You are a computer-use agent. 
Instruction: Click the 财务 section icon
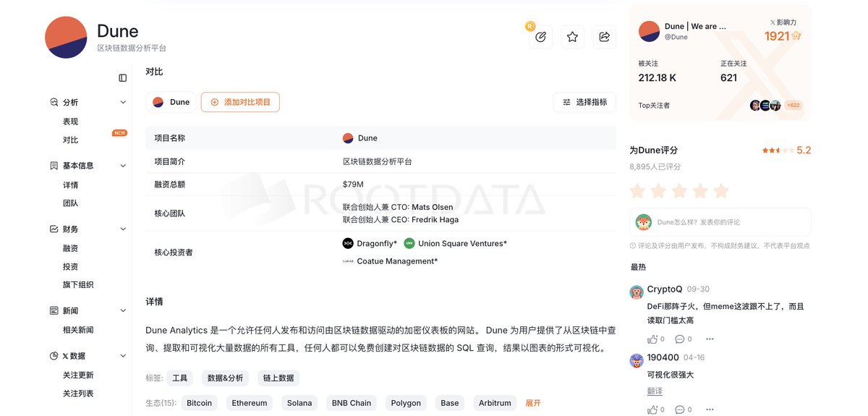[x=54, y=229]
